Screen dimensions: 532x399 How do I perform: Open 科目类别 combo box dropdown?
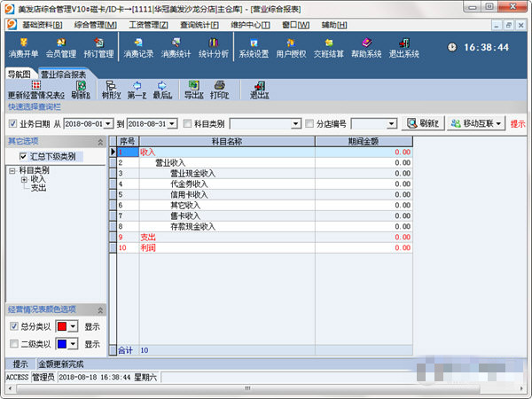[296, 124]
